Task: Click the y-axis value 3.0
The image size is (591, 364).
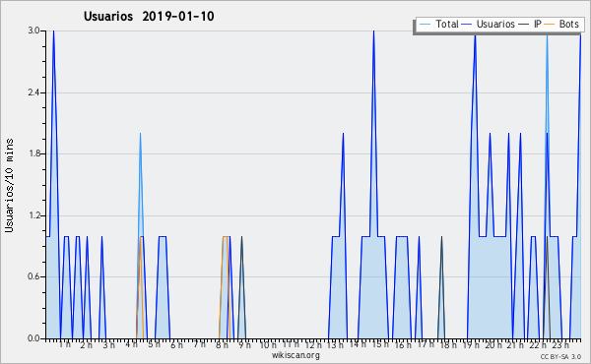Action: pyautogui.click(x=33, y=30)
